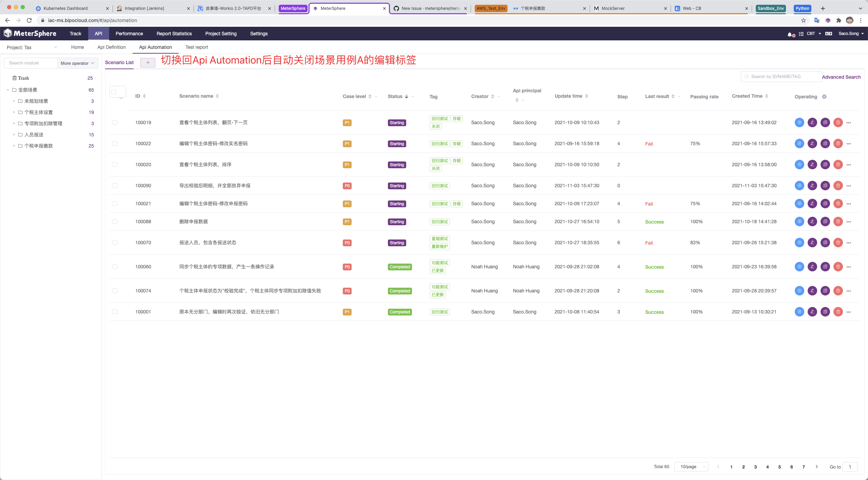Focus the Search module input
This screenshot has width=868, height=480.
[x=31, y=63]
